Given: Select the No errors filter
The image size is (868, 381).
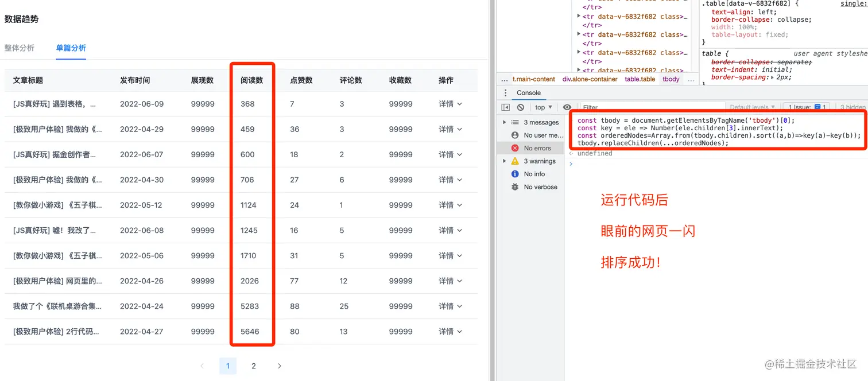Looking at the screenshot, I should point(532,148).
